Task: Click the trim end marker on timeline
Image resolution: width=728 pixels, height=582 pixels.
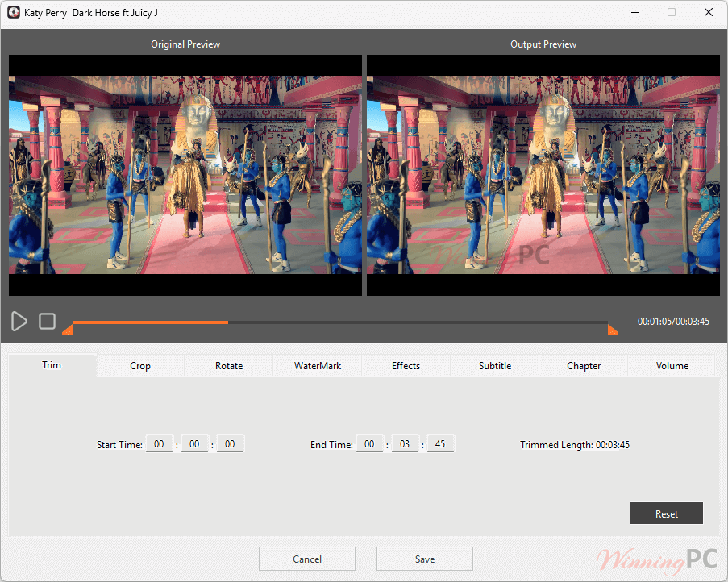Action: (613, 330)
